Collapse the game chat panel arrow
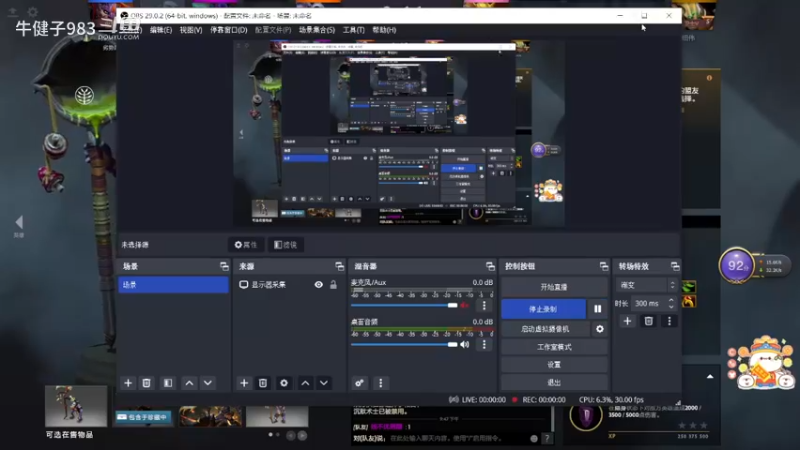This screenshot has height=450, width=800. click(x=710, y=377)
